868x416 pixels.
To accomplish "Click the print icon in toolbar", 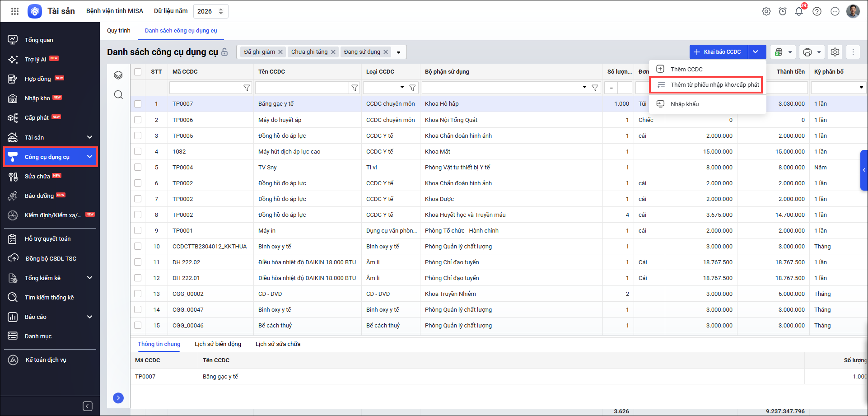I will click(807, 52).
